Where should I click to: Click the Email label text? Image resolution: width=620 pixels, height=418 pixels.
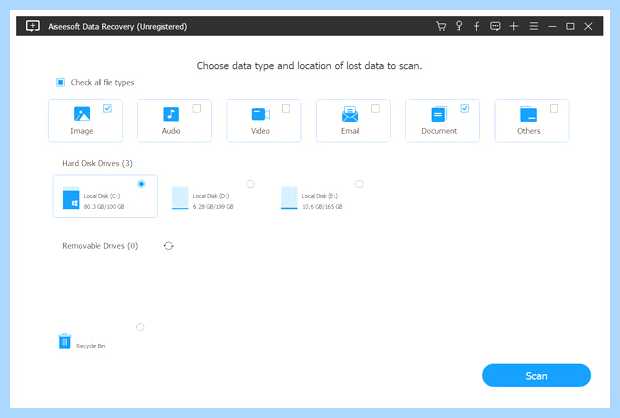coord(350,131)
